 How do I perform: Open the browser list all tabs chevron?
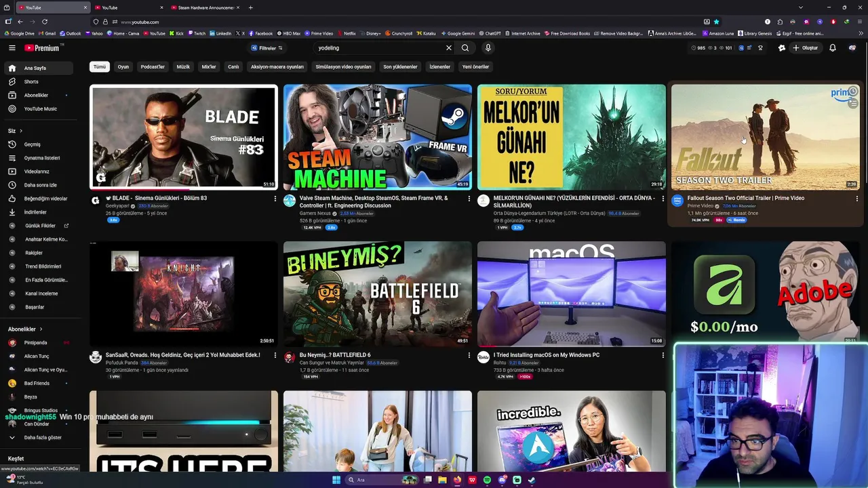point(801,7)
